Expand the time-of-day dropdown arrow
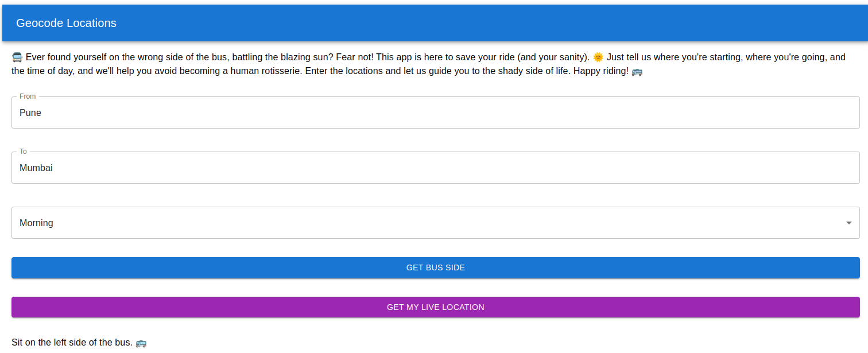The image size is (868, 353). [848, 223]
